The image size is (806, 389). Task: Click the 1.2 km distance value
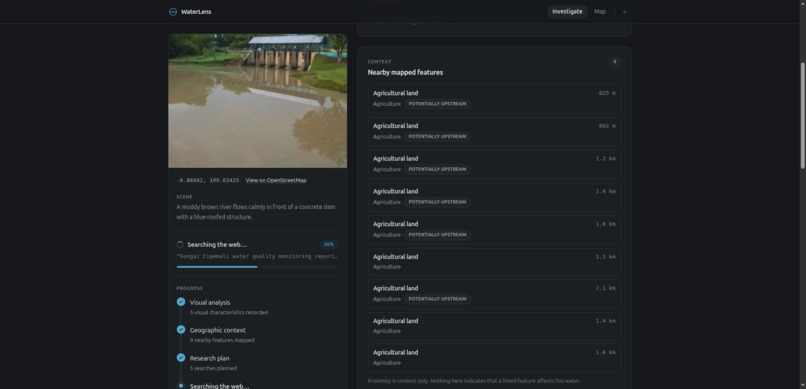click(x=605, y=159)
